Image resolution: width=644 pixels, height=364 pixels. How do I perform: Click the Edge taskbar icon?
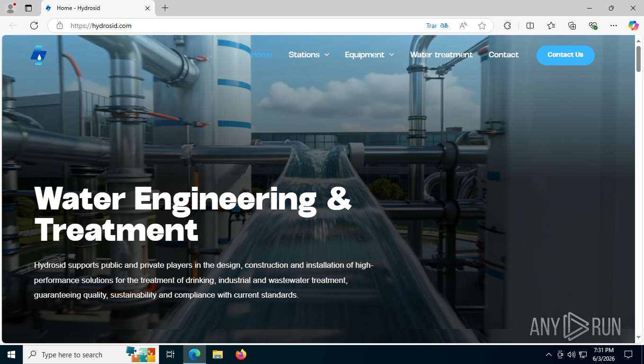[195, 355]
